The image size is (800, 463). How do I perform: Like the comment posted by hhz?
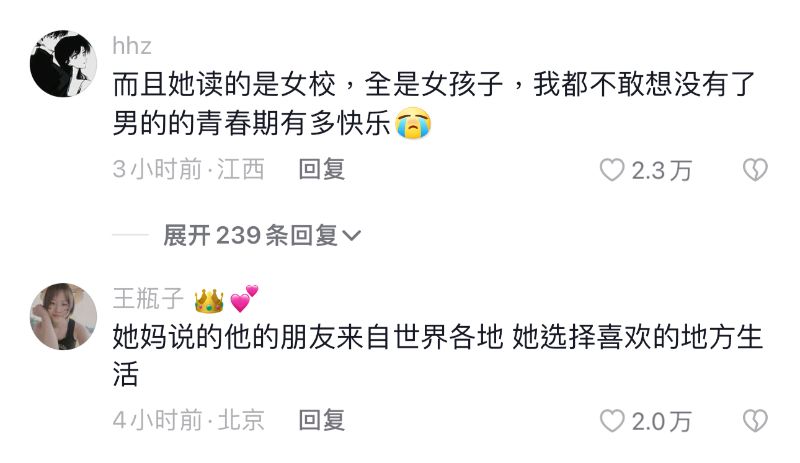tap(612, 170)
